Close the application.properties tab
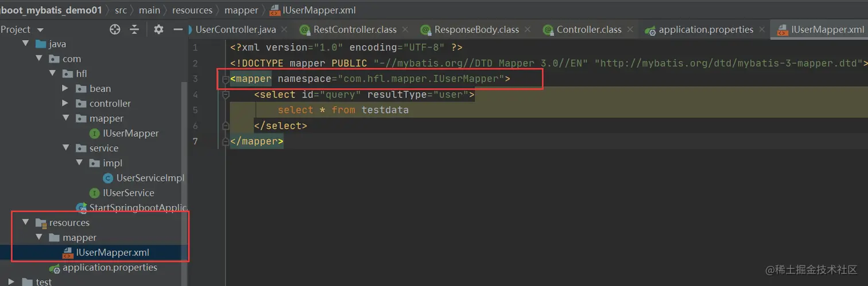This screenshot has width=868, height=286. pyautogui.click(x=762, y=29)
